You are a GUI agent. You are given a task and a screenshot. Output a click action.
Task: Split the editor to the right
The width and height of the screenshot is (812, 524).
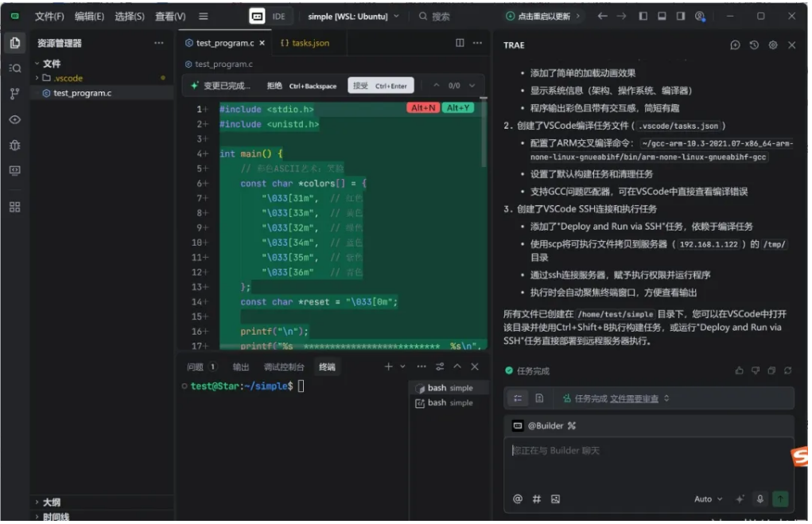pos(460,43)
